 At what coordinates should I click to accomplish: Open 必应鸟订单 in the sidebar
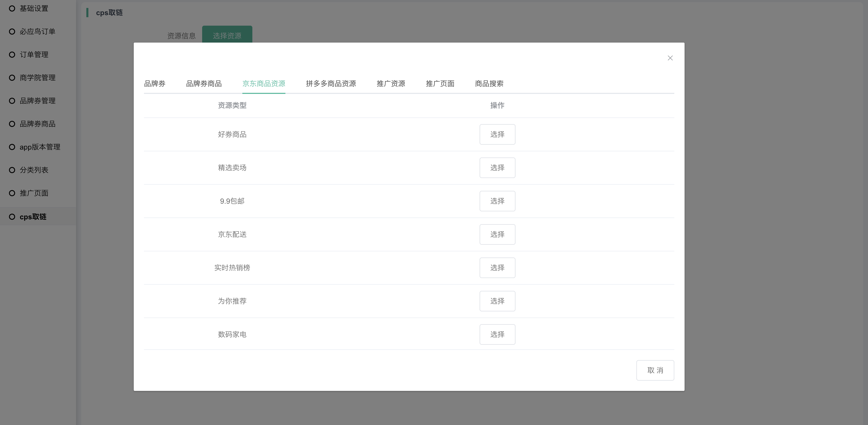pyautogui.click(x=37, y=32)
